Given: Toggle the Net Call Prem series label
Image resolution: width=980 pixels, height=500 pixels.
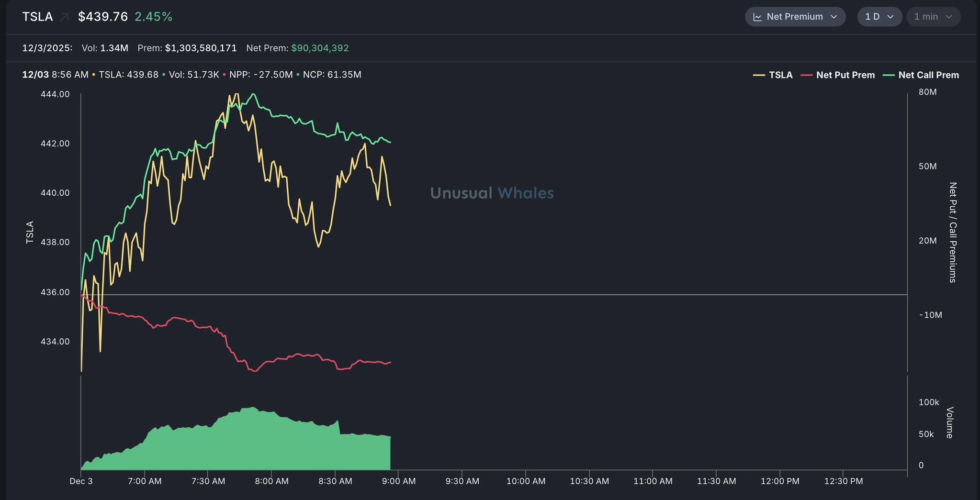Looking at the screenshot, I should pos(928,75).
